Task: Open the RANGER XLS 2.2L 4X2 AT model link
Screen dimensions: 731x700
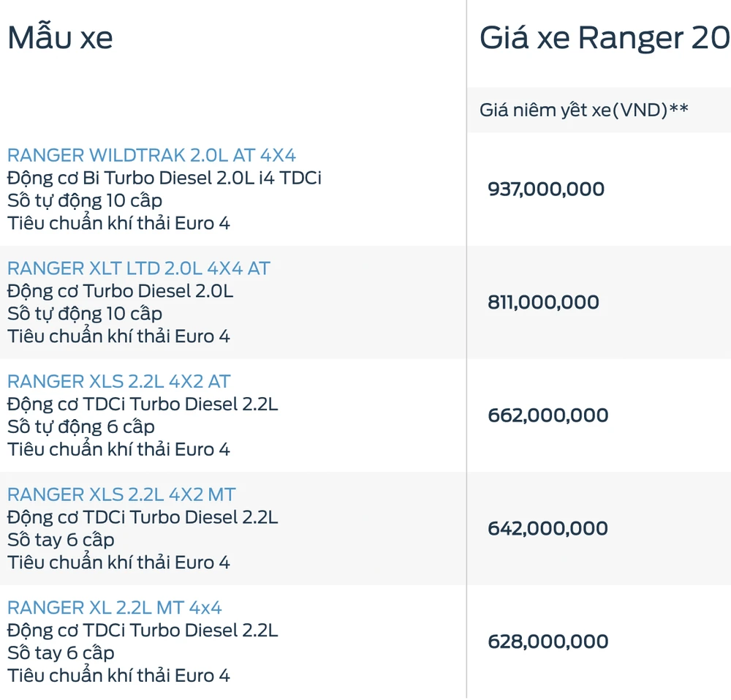Action: click(118, 381)
